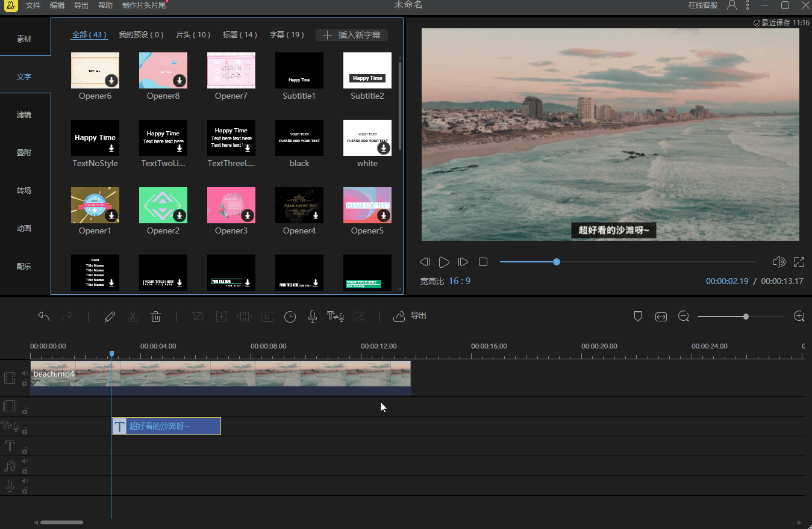The width and height of the screenshot is (812, 529).
Task: Toggle preview volume speaker icon
Action: point(779,262)
